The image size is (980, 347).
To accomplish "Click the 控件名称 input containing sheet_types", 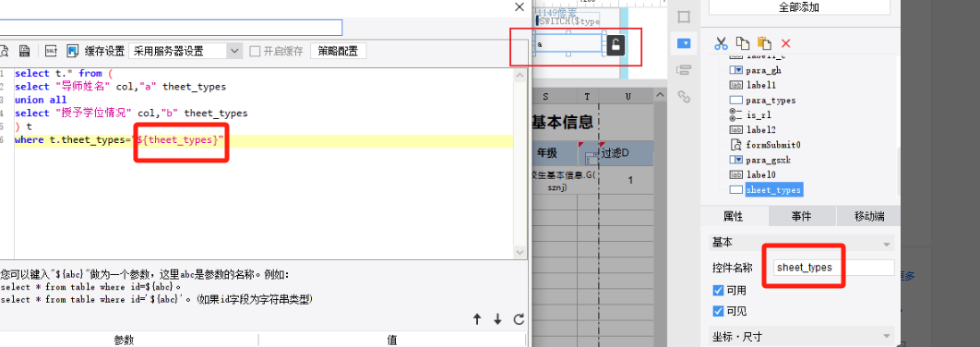I will [x=834, y=268].
